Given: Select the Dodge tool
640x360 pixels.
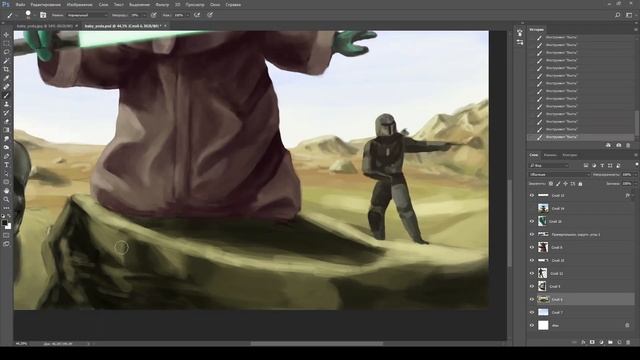Looking at the screenshot, I should 6,147.
